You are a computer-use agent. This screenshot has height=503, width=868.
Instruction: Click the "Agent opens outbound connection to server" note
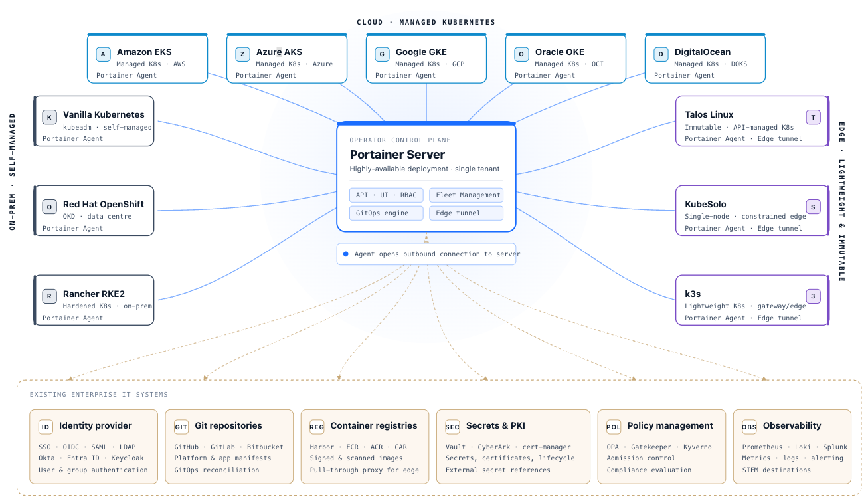click(426, 254)
